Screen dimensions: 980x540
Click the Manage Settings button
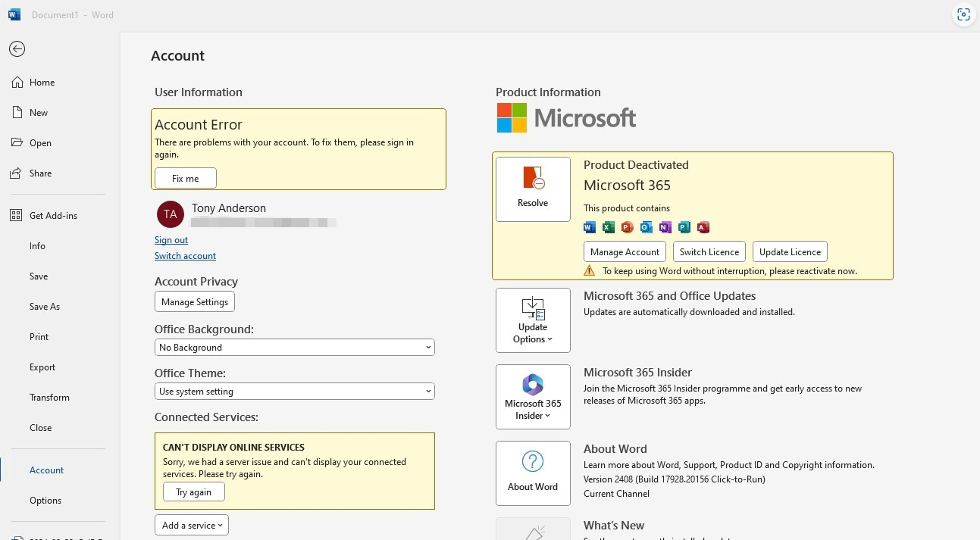pyautogui.click(x=195, y=301)
